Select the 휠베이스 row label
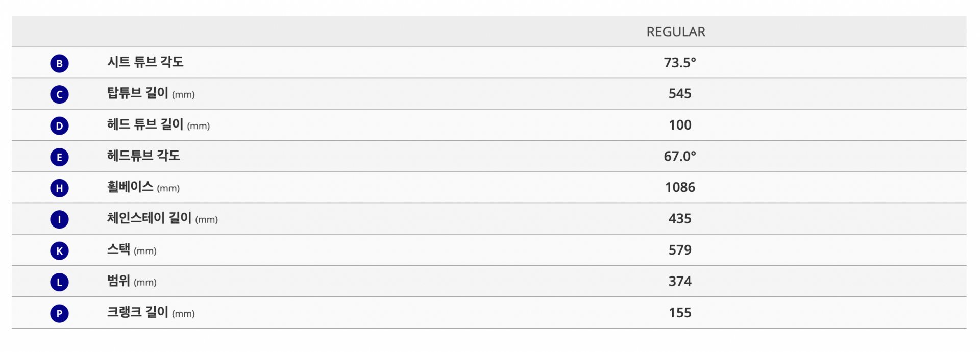This screenshot has width=980, height=352. click(143, 187)
